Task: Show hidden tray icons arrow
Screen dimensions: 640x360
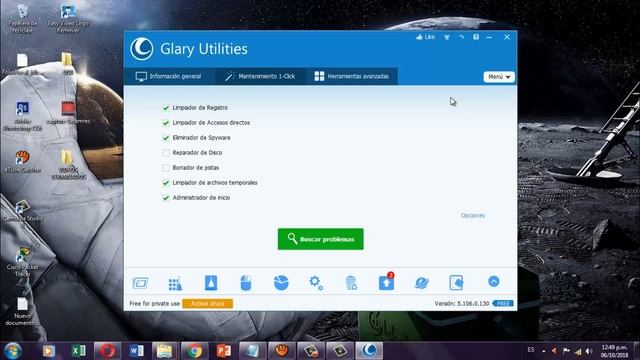Action: pos(544,351)
